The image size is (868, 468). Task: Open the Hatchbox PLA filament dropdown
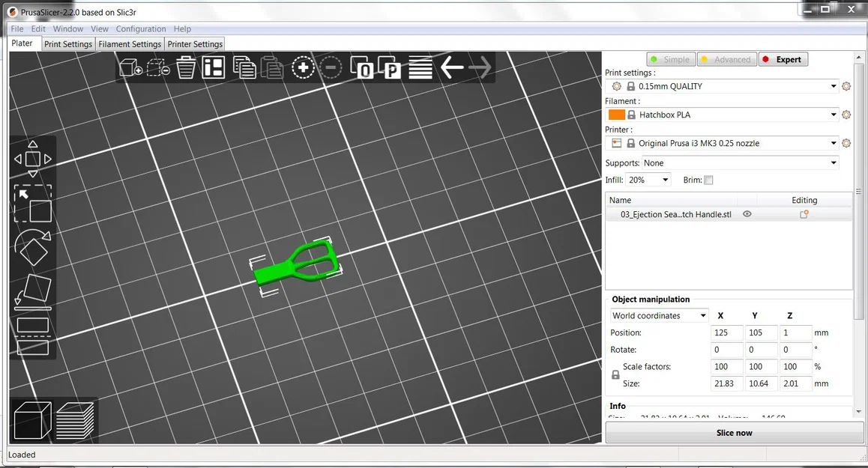722,115
